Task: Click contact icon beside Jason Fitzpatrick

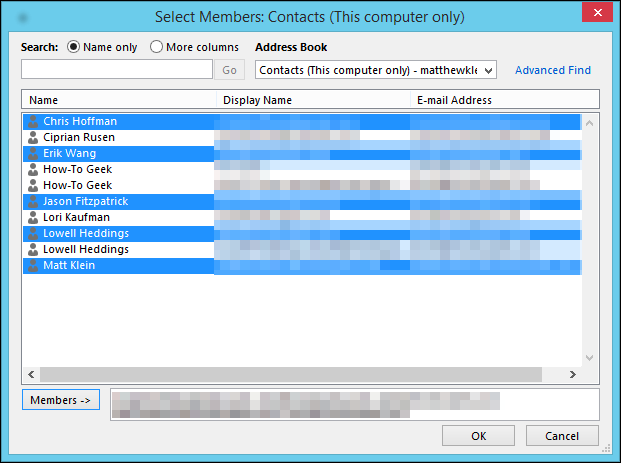Action: pyautogui.click(x=33, y=201)
